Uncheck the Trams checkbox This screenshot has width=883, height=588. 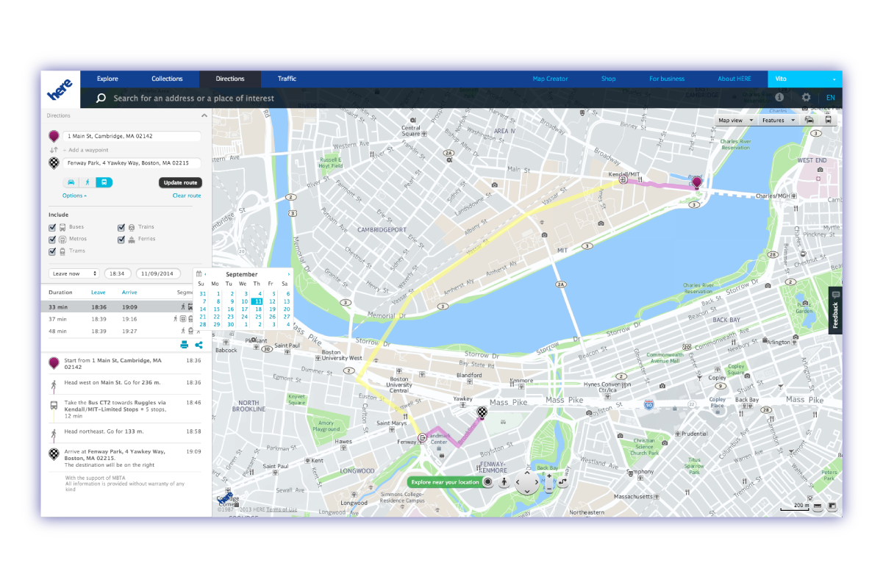[52, 251]
